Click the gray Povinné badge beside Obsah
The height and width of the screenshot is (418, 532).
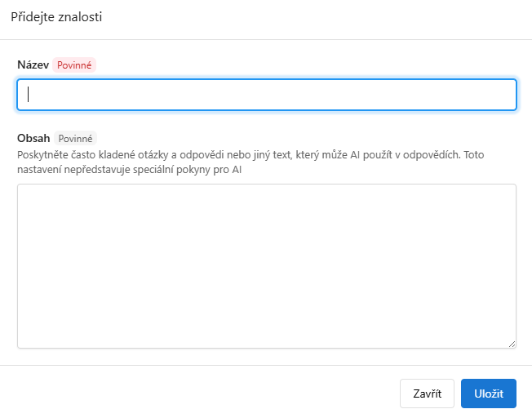tap(75, 138)
